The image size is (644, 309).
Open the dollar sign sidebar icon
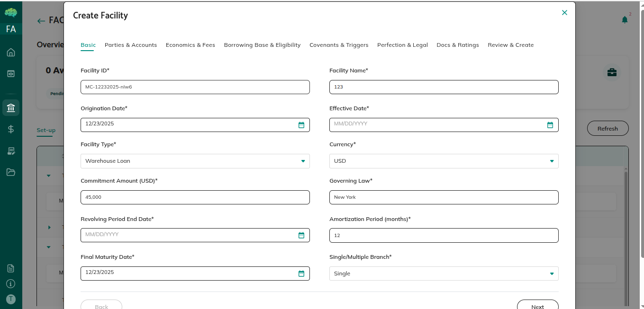(11, 129)
